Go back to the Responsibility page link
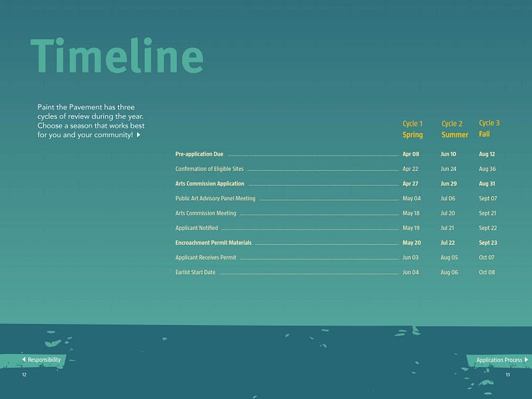This screenshot has width=532, height=399. (41, 360)
